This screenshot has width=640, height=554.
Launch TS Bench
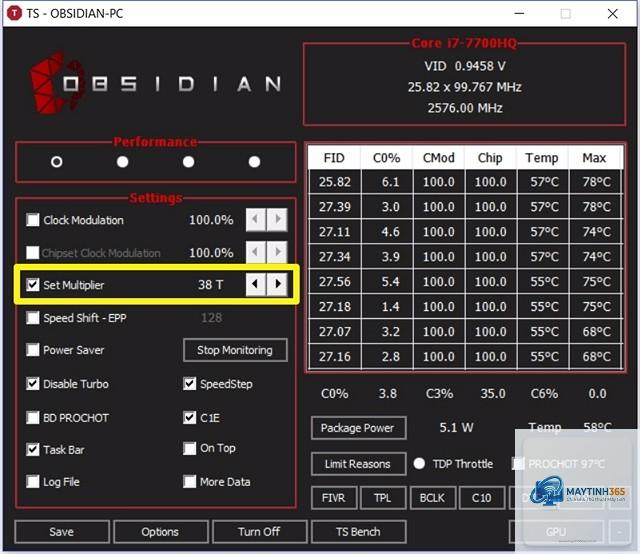coord(358,532)
